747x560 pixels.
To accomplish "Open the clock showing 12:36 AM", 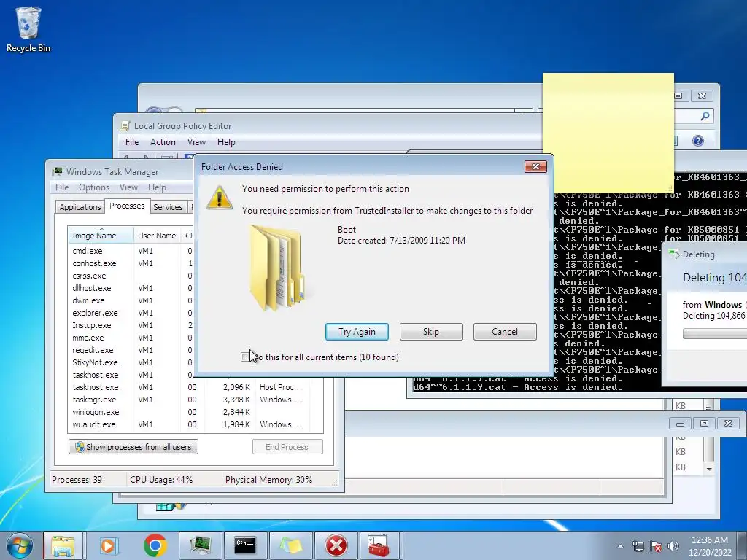I will coord(710,546).
